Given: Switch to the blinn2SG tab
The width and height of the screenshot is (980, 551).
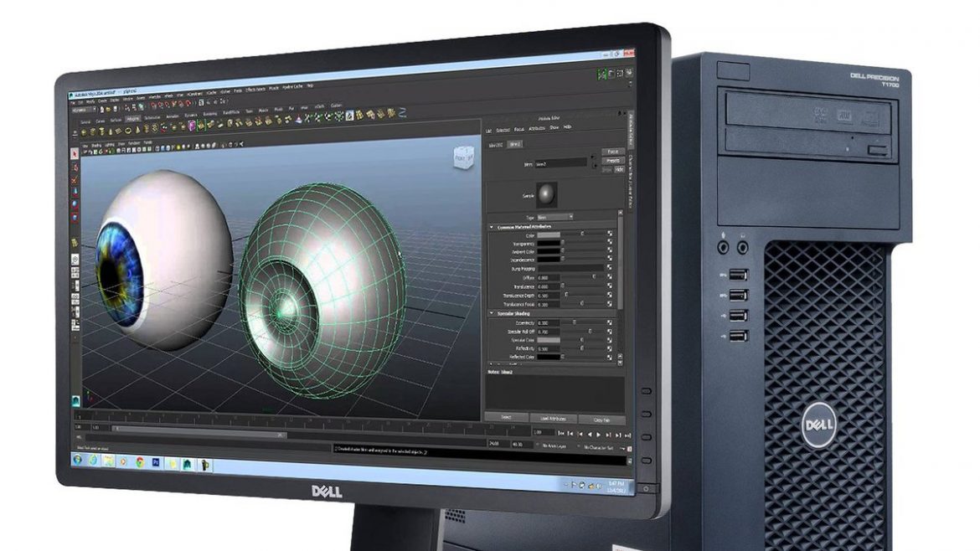Looking at the screenshot, I should pos(496,144).
